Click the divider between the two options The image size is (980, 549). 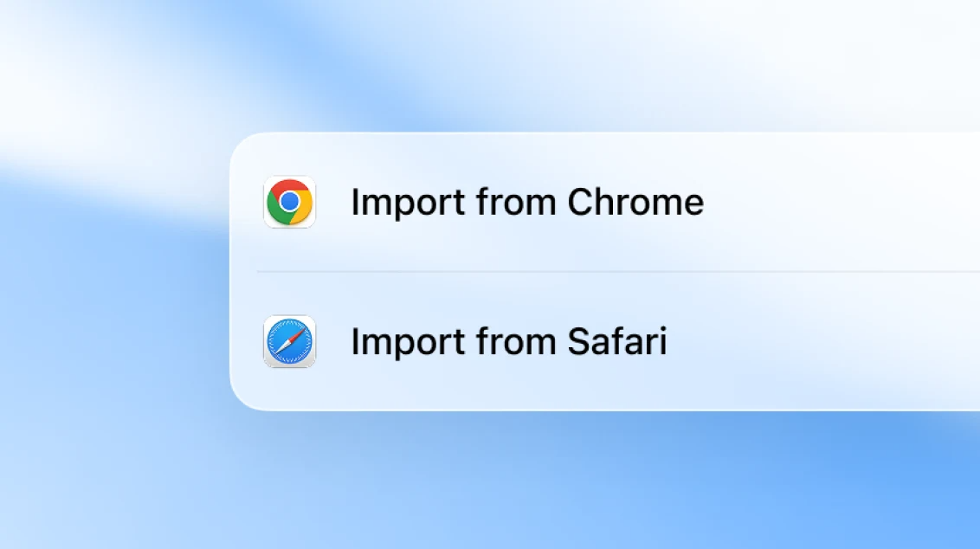point(606,272)
